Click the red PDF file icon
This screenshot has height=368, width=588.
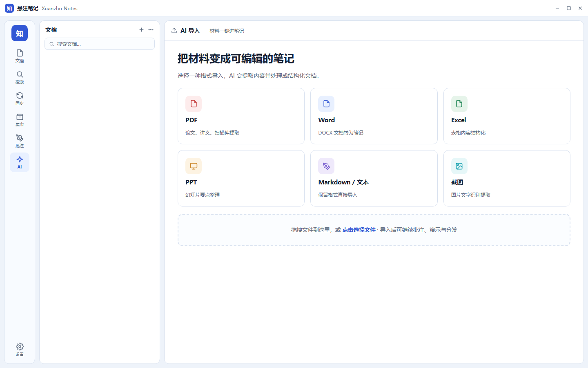[194, 104]
